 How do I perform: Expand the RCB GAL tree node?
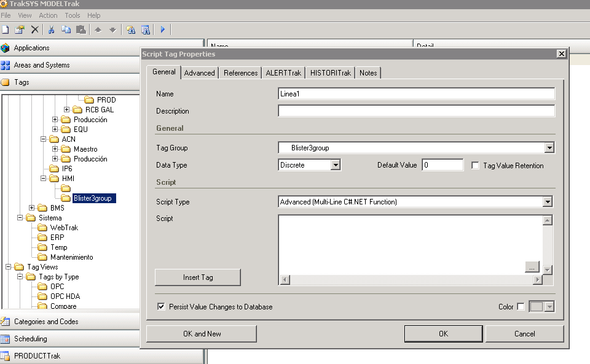tap(66, 110)
